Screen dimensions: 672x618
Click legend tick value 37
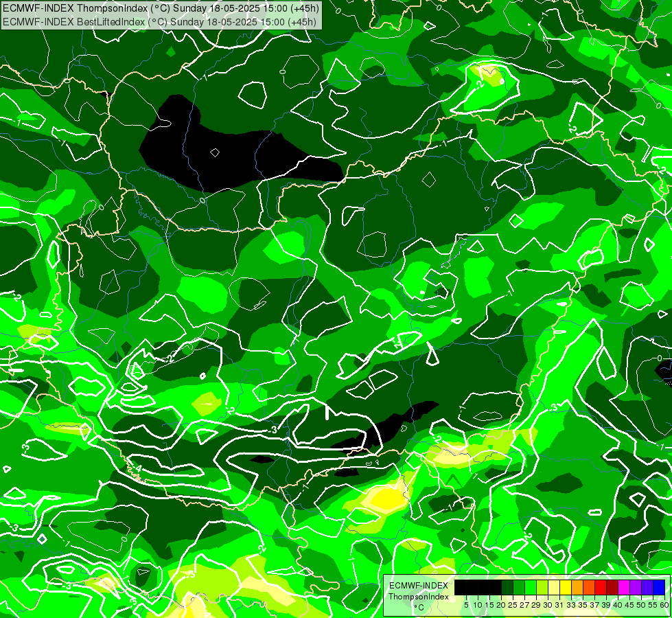(595, 605)
